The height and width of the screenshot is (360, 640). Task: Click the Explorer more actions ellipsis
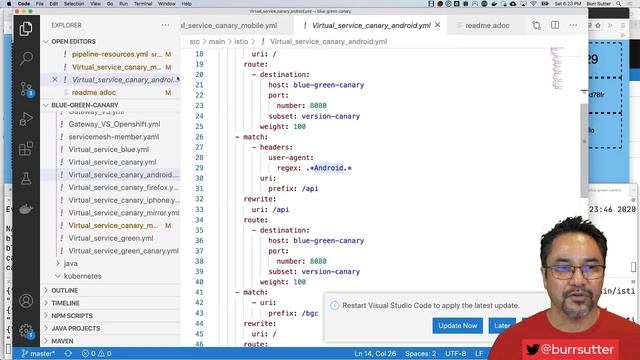pos(165,25)
